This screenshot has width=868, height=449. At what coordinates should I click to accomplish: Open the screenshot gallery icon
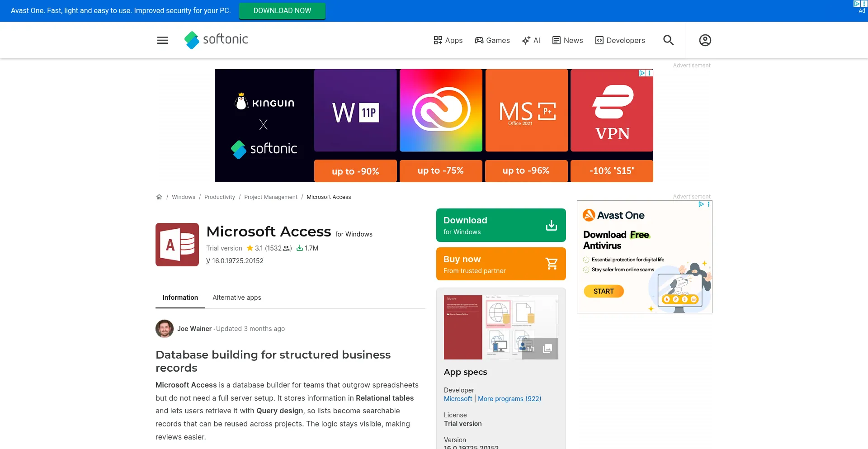click(547, 349)
